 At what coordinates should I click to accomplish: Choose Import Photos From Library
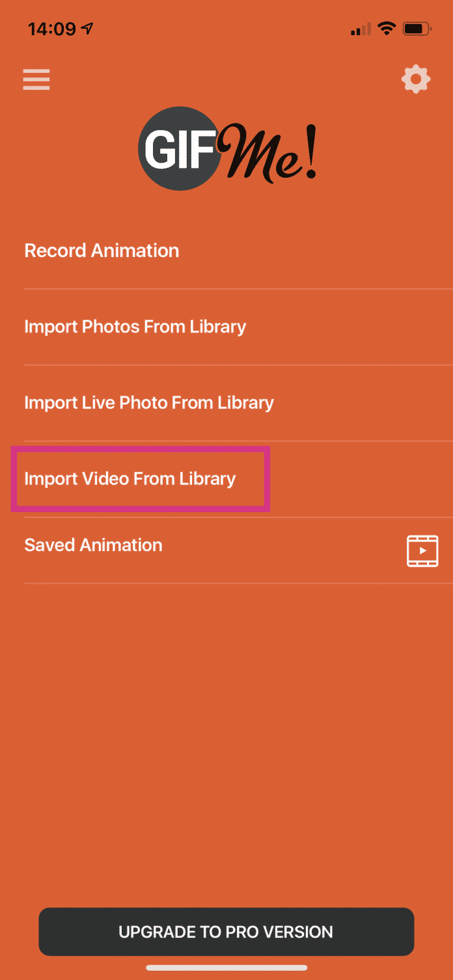(135, 326)
